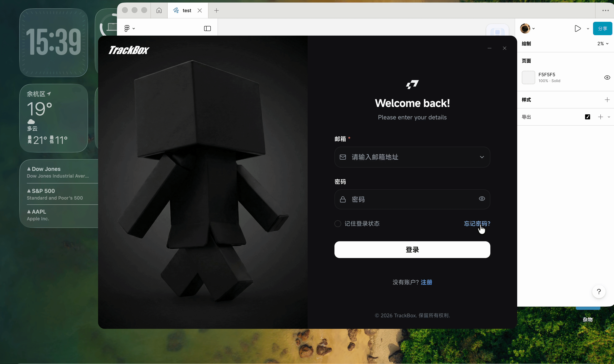The height and width of the screenshot is (364, 614).
Task: Click the TrackBox emblem above Welcome back
Action: [x=412, y=84]
